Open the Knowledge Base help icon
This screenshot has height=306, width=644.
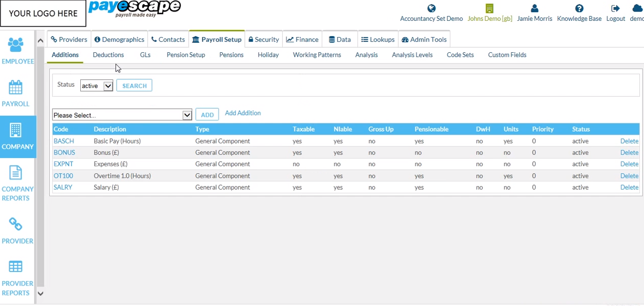(x=579, y=8)
